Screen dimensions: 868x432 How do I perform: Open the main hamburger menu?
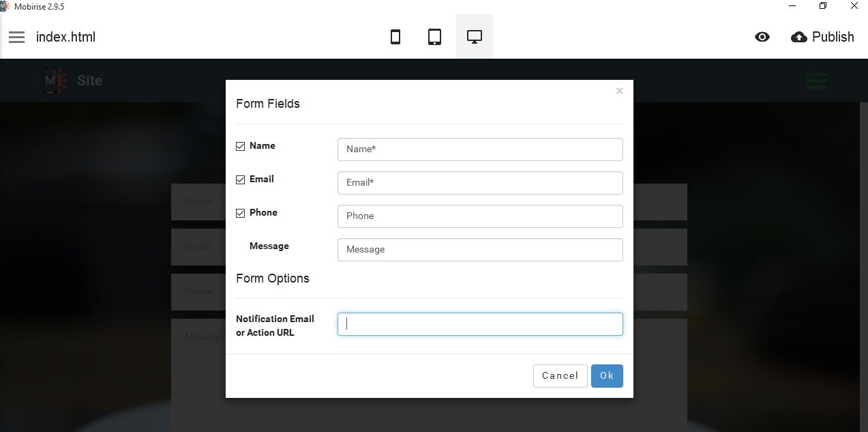click(16, 37)
